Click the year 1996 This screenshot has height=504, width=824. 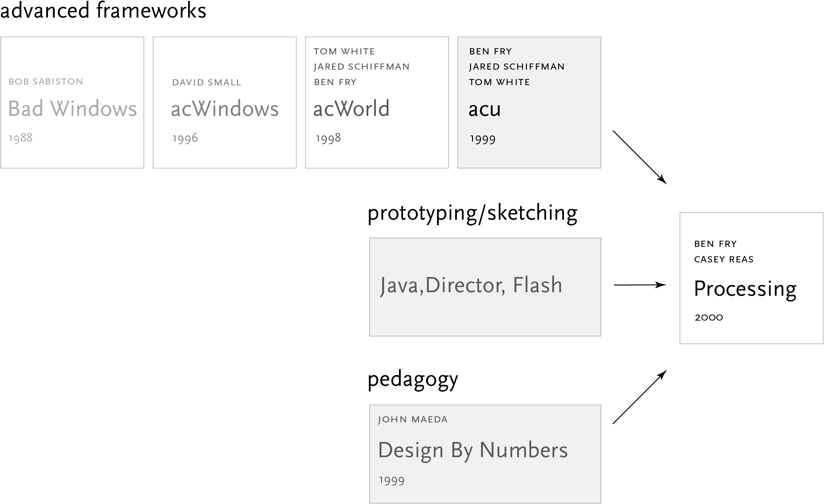click(185, 138)
